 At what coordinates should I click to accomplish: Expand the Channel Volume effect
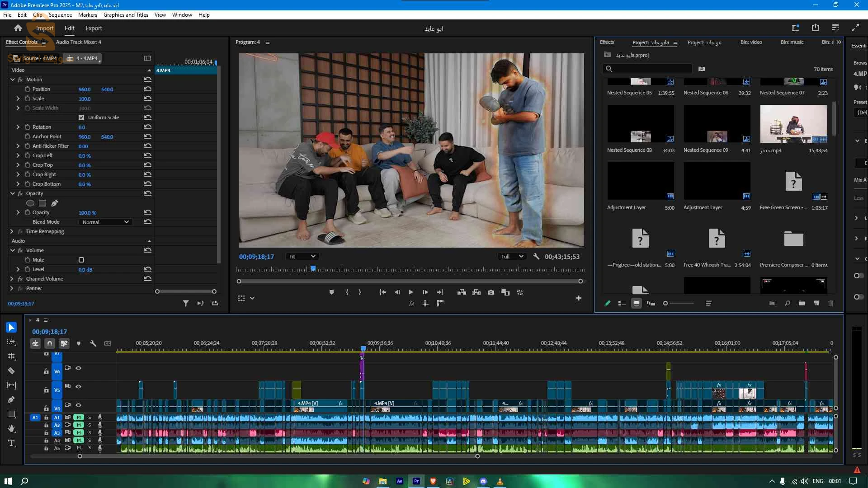click(12, 279)
